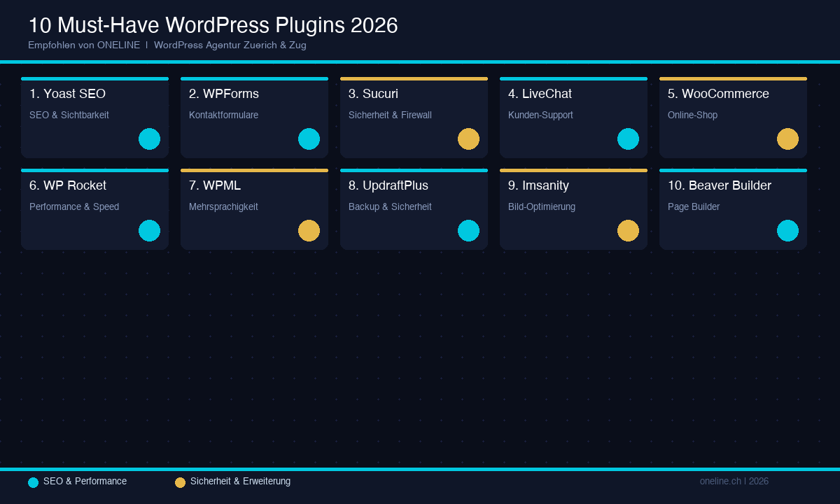The width and height of the screenshot is (840, 504).
Task: Click the 'Mehrsprachigkeit' subtitle
Action: [223, 206]
